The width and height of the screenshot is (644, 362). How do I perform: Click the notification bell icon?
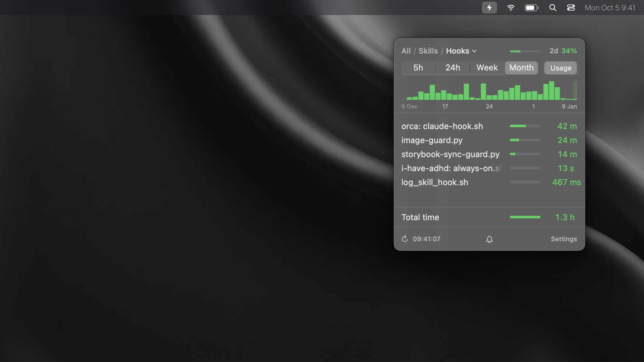489,239
